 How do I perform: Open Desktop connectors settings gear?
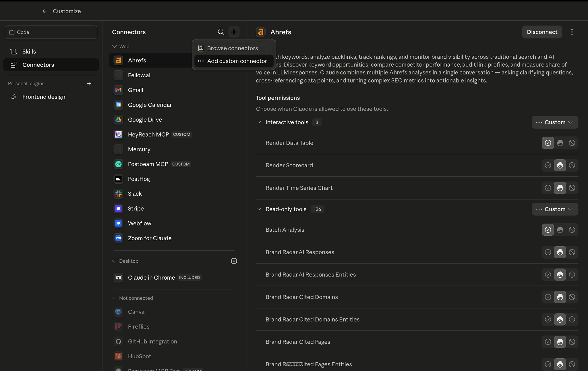(x=234, y=261)
